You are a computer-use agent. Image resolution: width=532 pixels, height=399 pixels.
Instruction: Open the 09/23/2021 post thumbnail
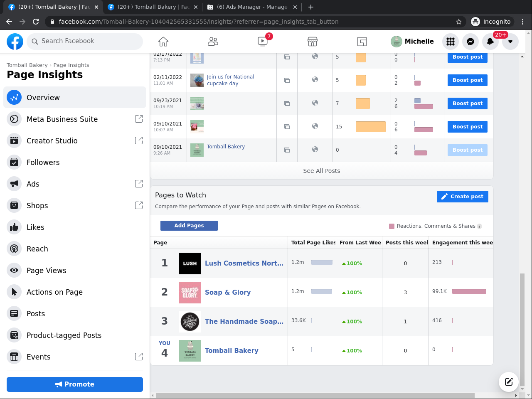197,103
